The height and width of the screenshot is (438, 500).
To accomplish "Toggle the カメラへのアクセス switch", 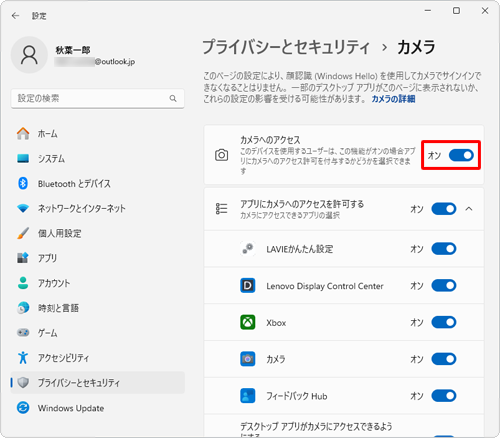I will pos(461,155).
